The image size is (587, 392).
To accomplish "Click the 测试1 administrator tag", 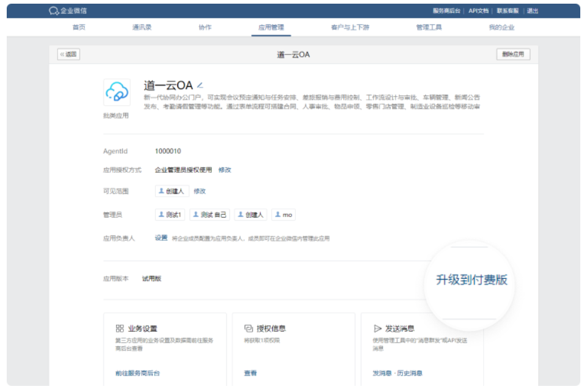I will (x=170, y=215).
